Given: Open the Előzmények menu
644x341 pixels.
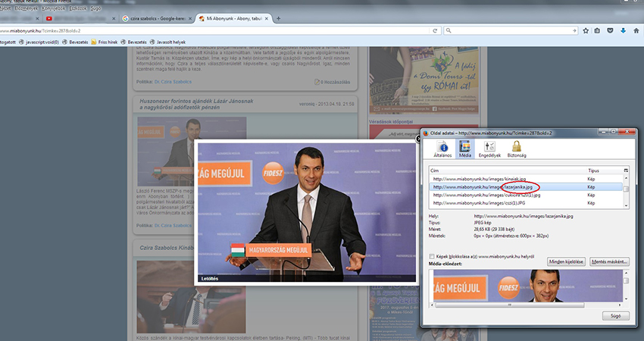Looking at the screenshot, I should point(27,8).
